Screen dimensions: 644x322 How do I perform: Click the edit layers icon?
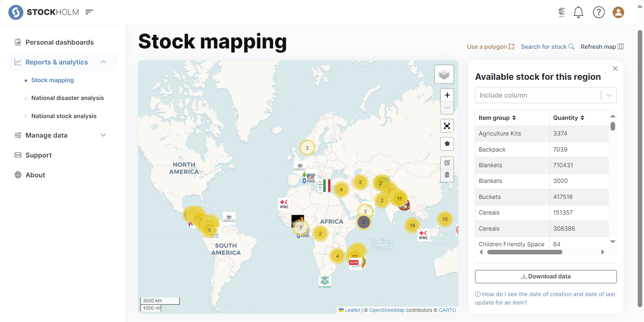447,163
